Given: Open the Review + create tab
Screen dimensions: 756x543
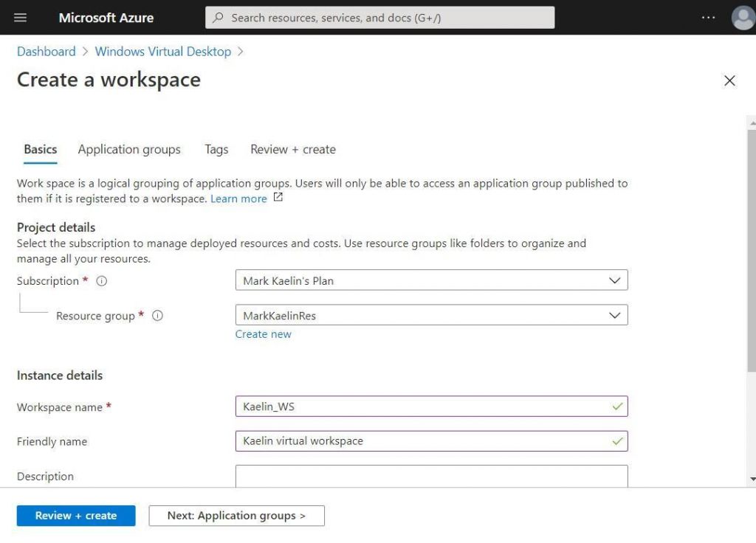Looking at the screenshot, I should pos(292,149).
